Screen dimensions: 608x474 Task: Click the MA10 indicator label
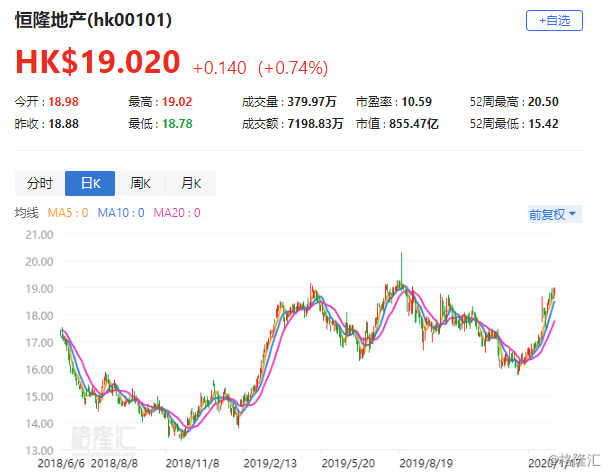click(x=121, y=213)
